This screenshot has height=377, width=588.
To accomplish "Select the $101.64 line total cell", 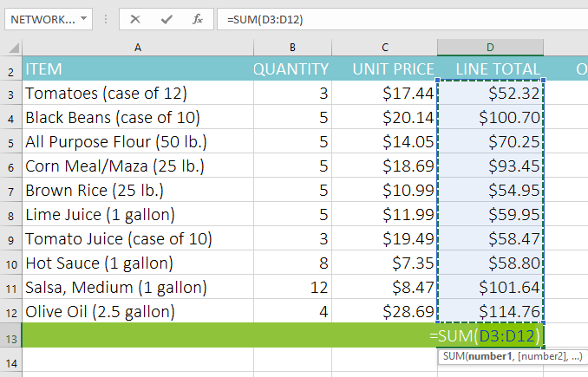I will click(x=490, y=287).
